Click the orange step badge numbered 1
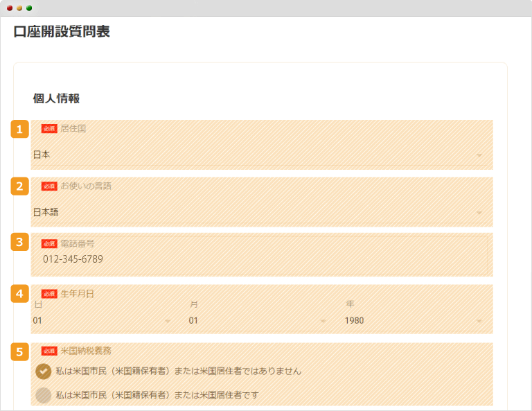The width and height of the screenshot is (532, 411). [19, 129]
